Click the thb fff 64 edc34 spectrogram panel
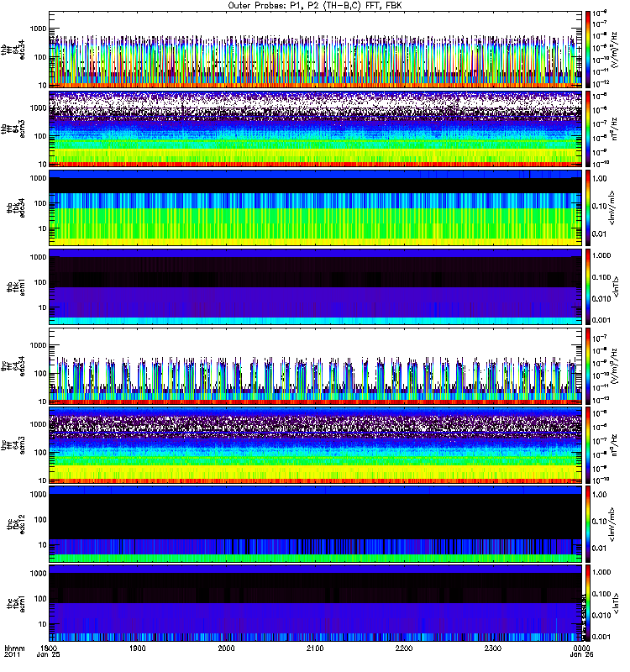 point(316,50)
